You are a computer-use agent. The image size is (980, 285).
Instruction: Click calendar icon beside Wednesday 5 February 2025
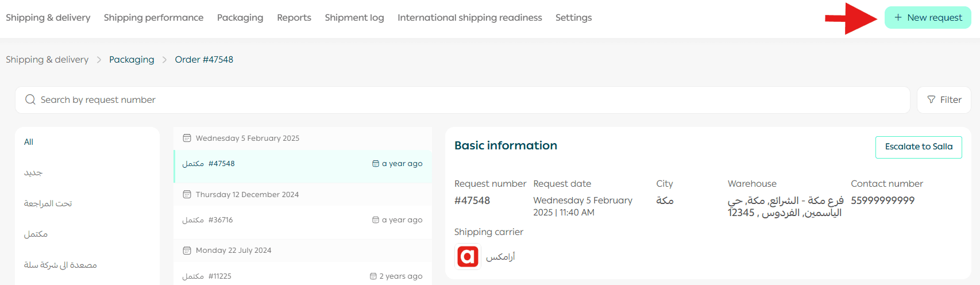click(187, 138)
